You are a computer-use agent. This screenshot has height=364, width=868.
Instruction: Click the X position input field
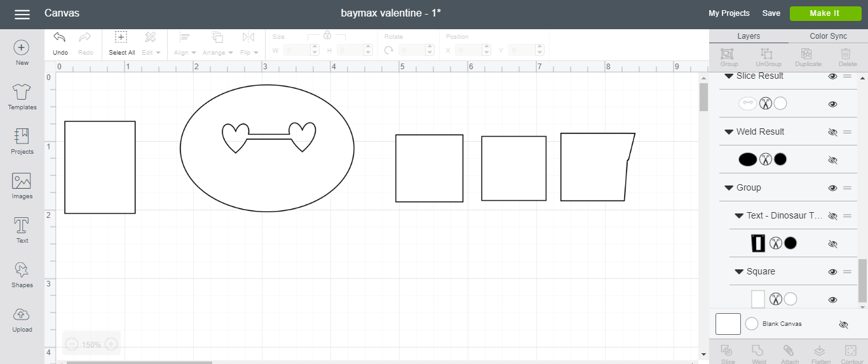[x=473, y=50]
